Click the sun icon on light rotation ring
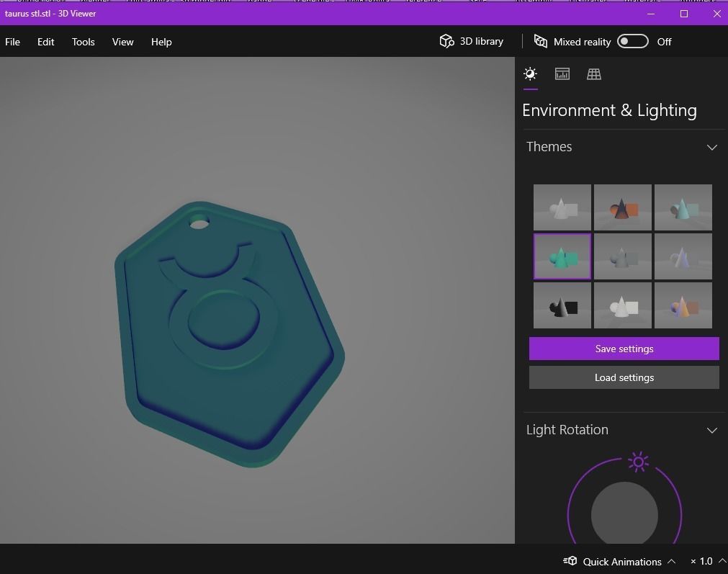The height and width of the screenshot is (574, 728). pyautogui.click(x=639, y=462)
